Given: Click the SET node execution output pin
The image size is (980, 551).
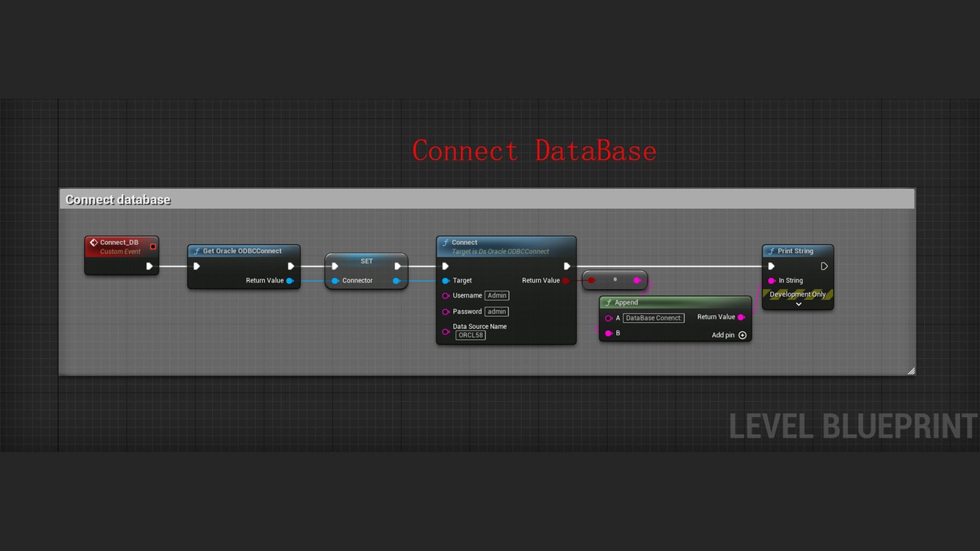Looking at the screenshot, I should (397, 266).
